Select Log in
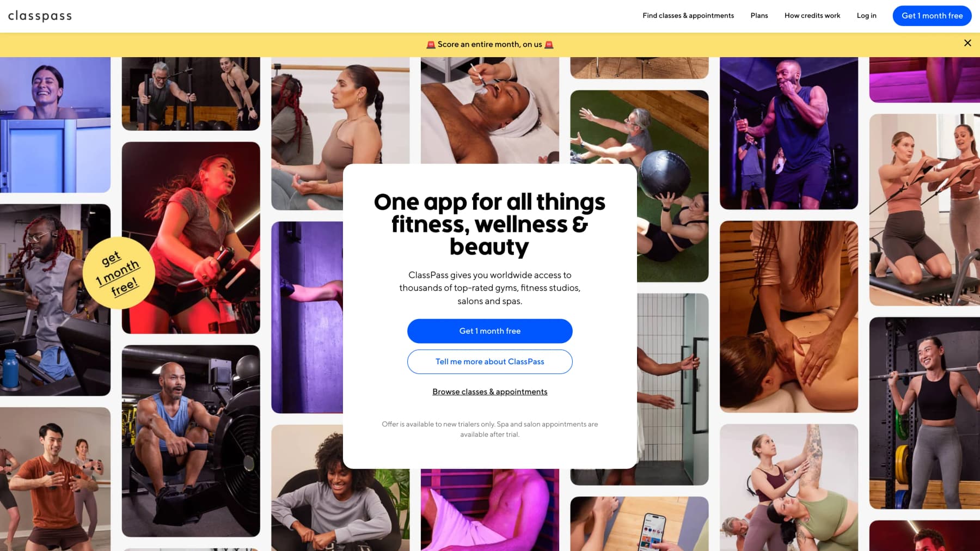This screenshot has width=980, height=551. point(866,16)
